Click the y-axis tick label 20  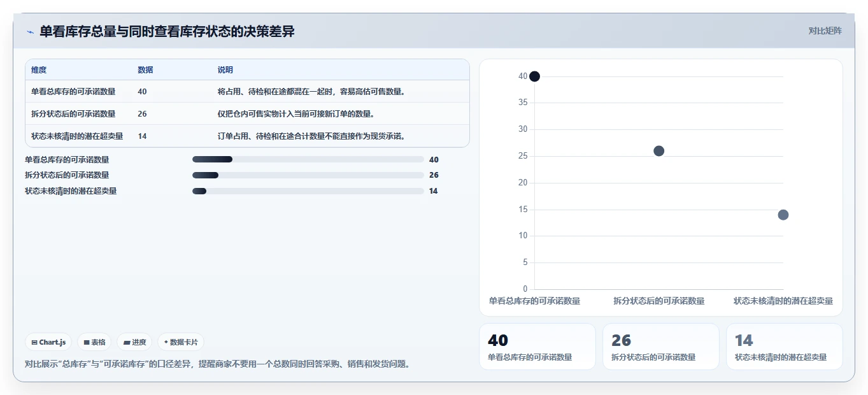[523, 183]
